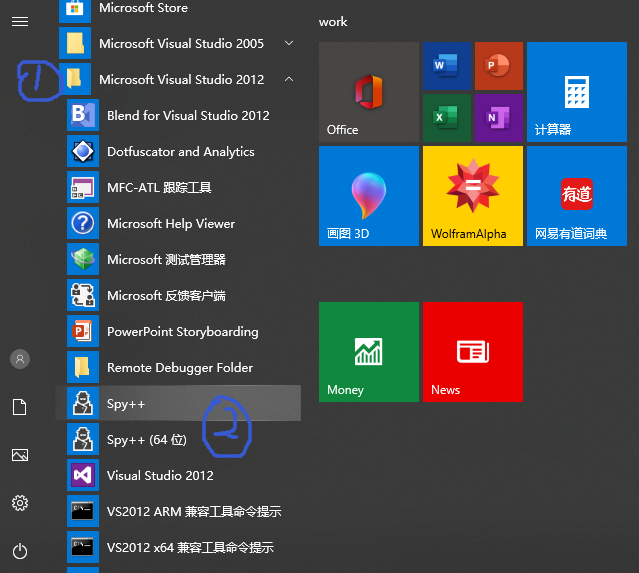Click the MFC-ATL 跟踪工具 icon
Screen dimensions: 639x573
coord(83,187)
